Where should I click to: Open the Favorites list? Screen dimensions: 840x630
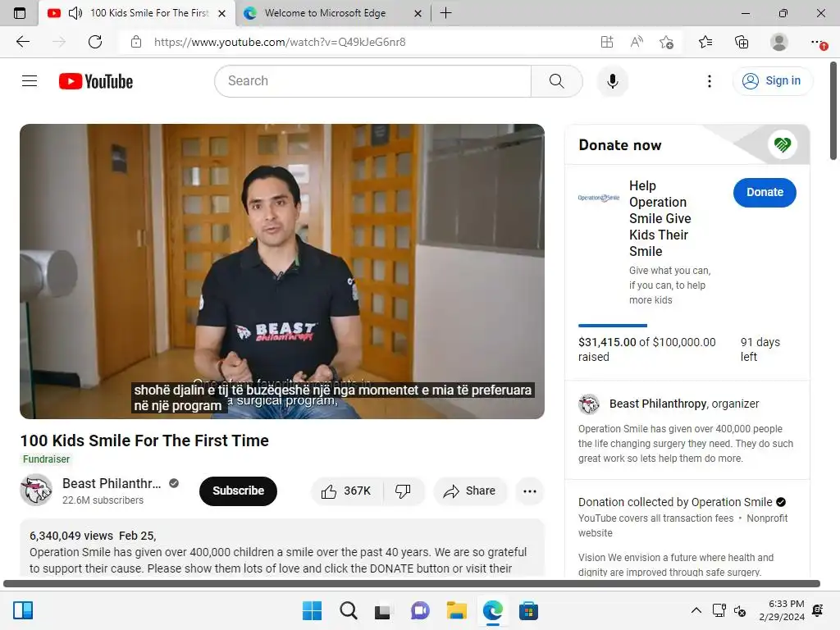coord(705,42)
